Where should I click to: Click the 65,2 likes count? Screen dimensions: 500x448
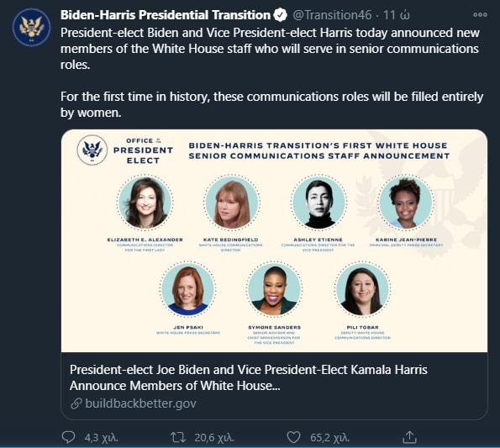tap(330, 438)
